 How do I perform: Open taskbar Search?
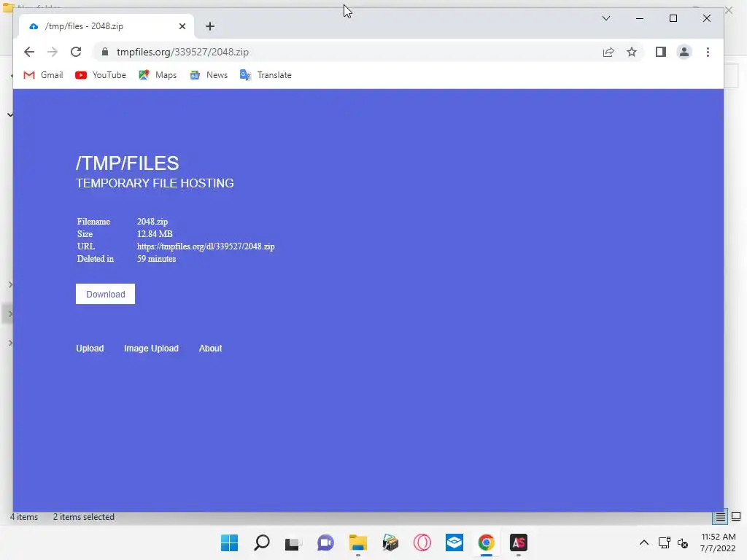[x=262, y=542]
